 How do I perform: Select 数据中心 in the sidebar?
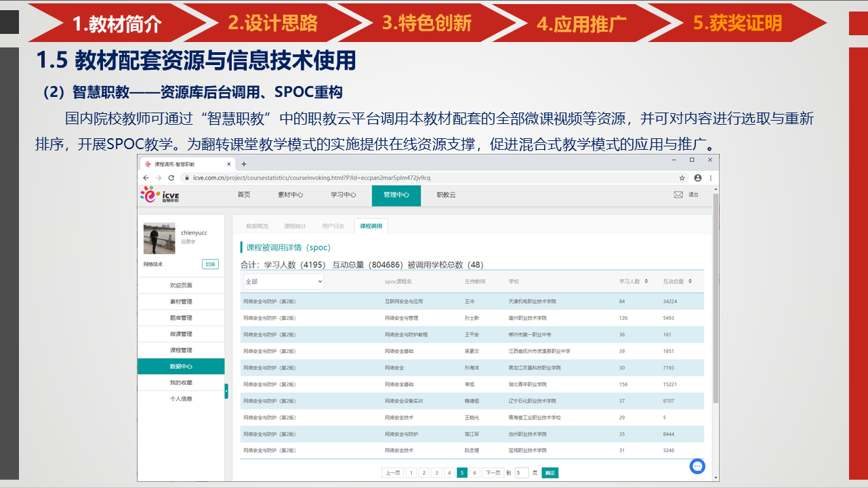point(181,367)
